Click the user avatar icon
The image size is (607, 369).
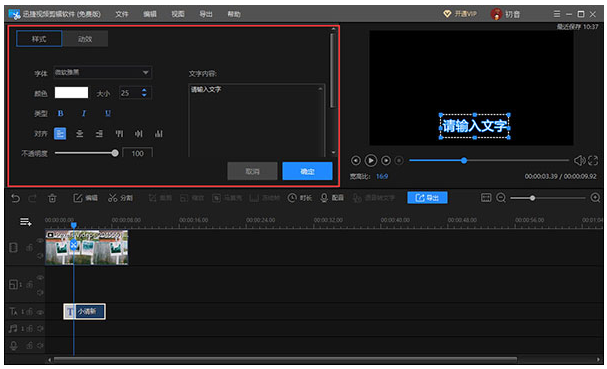[x=496, y=14]
